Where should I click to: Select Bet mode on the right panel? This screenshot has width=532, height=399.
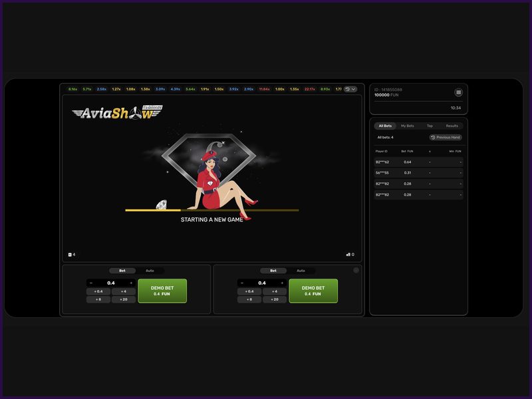coord(273,271)
